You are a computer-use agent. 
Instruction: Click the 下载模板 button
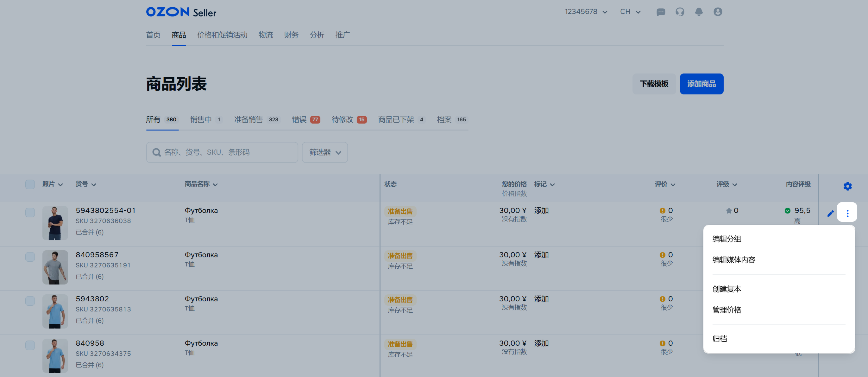click(x=654, y=84)
